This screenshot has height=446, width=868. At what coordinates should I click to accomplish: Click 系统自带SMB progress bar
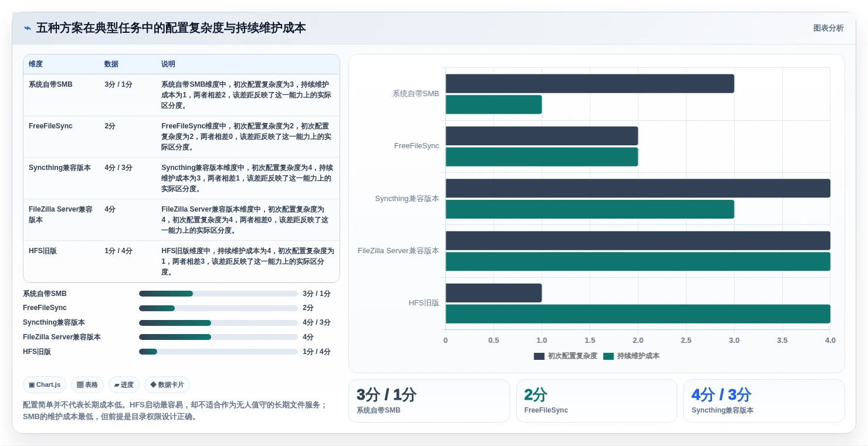(218, 294)
